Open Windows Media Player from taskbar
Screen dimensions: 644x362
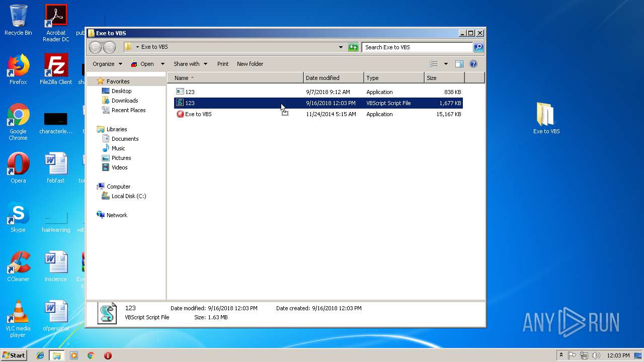(x=74, y=355)
